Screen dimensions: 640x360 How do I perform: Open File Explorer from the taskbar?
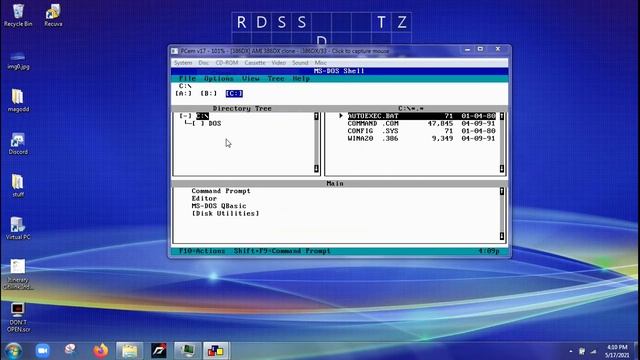[130, 351]
